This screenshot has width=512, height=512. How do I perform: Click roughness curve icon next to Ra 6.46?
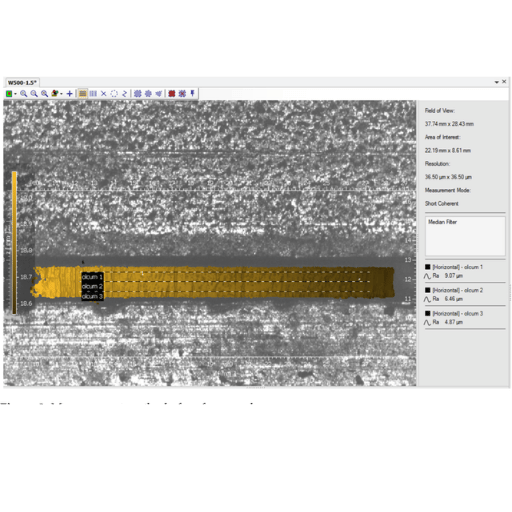427,299
